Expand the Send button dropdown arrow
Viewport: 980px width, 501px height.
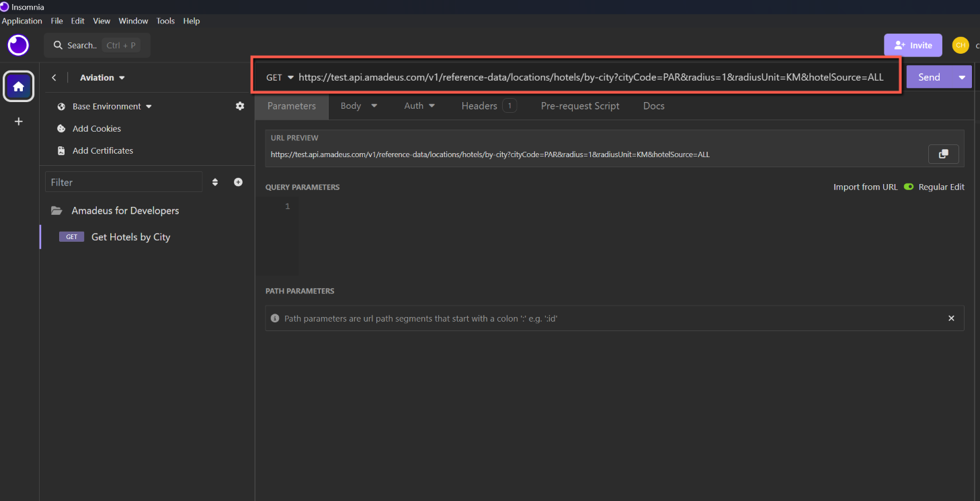click(962, 77)
